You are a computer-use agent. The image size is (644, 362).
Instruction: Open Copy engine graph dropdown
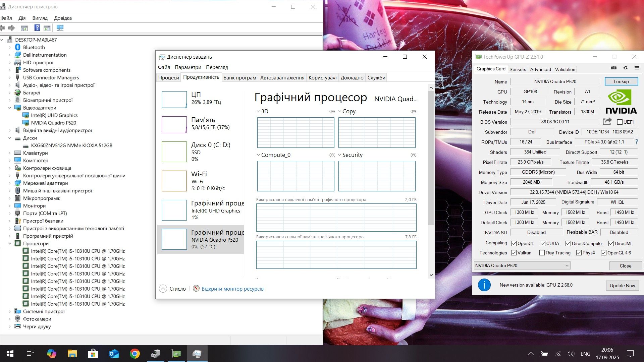(x=339, y=111)
